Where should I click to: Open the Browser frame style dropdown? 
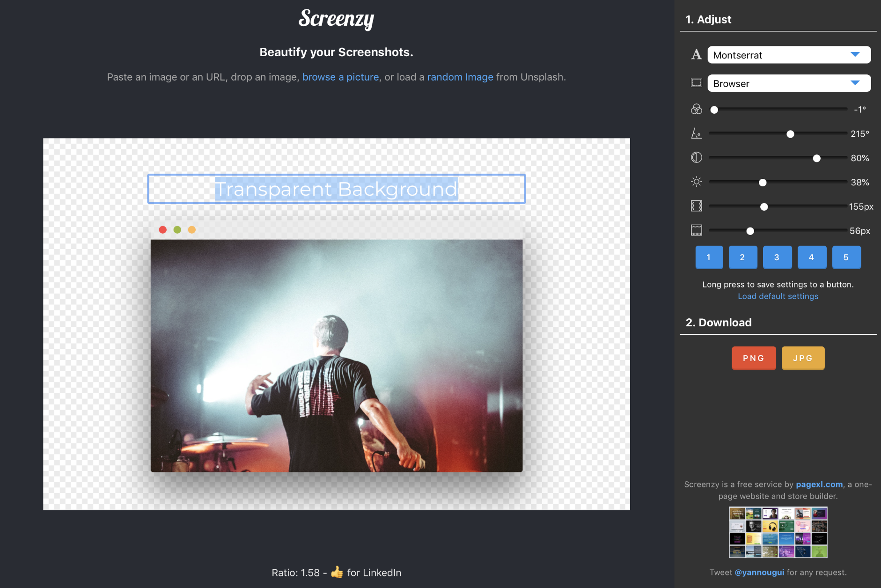point(789,83)
